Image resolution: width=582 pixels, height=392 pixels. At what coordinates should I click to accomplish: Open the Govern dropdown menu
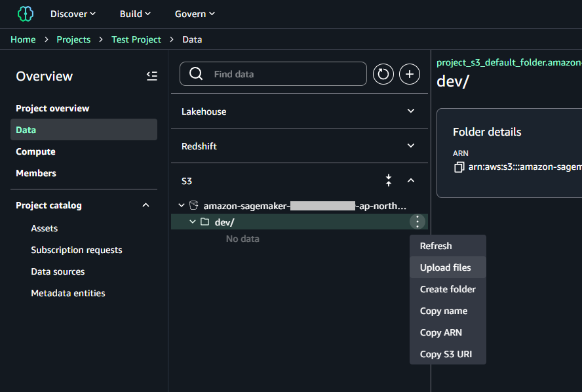[x=195, y=14]
